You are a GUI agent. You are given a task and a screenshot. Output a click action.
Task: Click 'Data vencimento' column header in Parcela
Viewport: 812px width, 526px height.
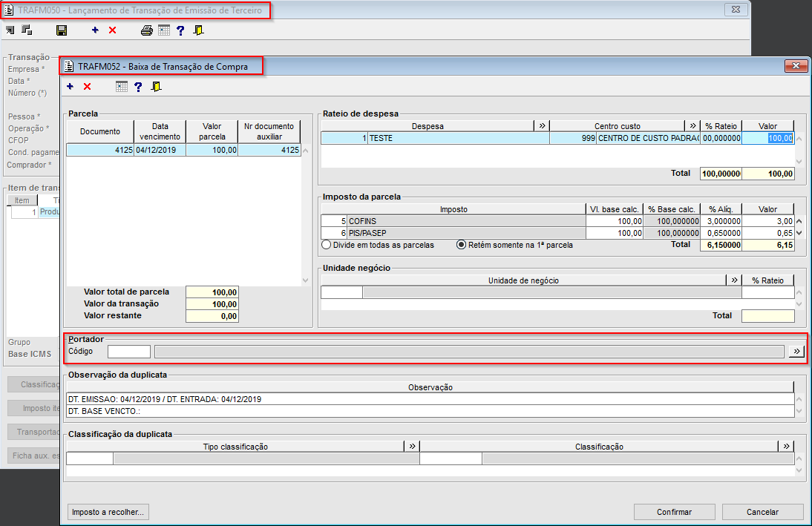click(160, 131)
